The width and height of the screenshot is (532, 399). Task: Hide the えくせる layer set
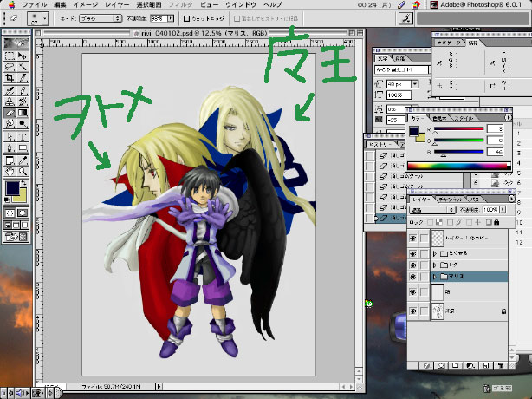coord(413,253)
